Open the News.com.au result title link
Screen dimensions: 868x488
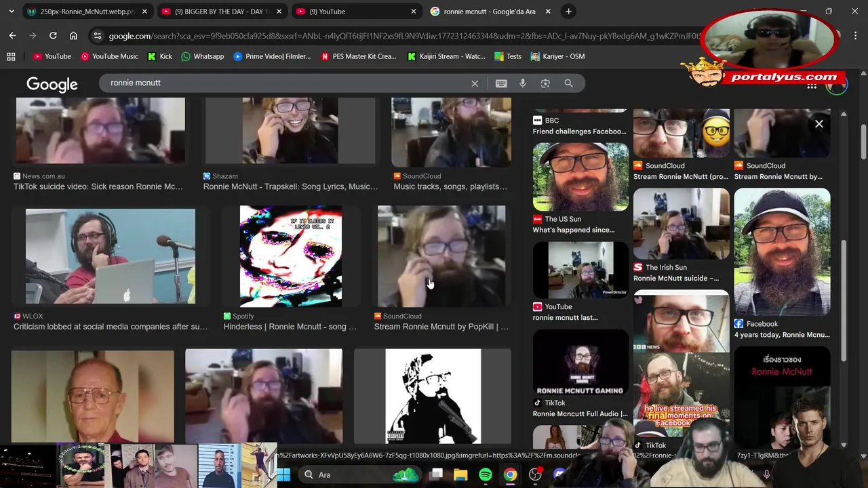pos(98,186)
